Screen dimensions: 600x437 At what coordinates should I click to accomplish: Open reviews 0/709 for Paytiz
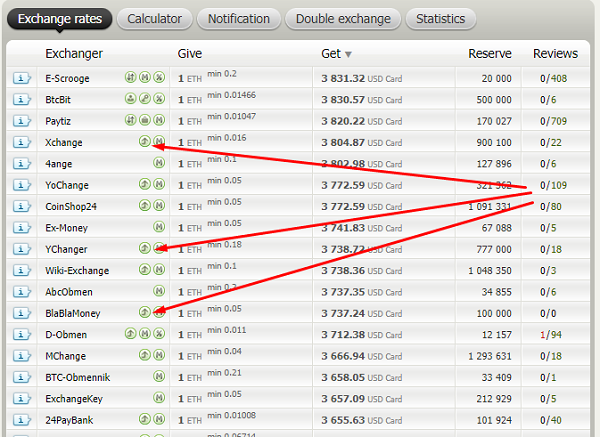(553, 121)
